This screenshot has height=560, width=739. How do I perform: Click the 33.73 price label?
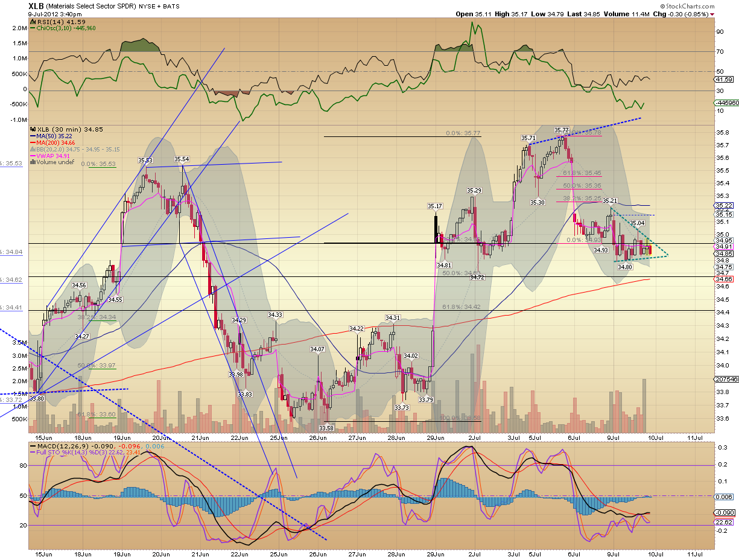pyautogui.click(x=402, y=408)
